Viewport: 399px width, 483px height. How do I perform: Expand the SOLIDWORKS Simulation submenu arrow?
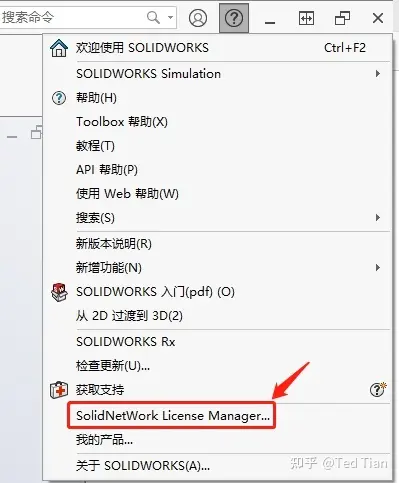[x=378, y=73]
